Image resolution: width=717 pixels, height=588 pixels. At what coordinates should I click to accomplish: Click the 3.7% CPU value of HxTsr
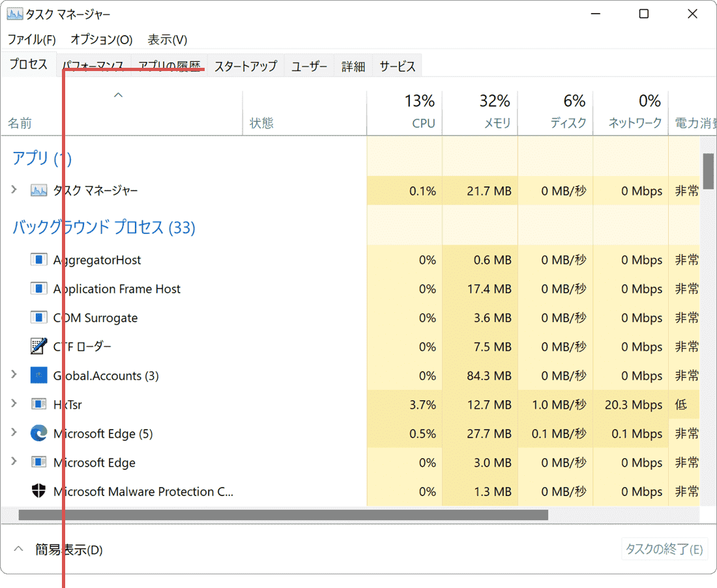[x=422, y=405]
